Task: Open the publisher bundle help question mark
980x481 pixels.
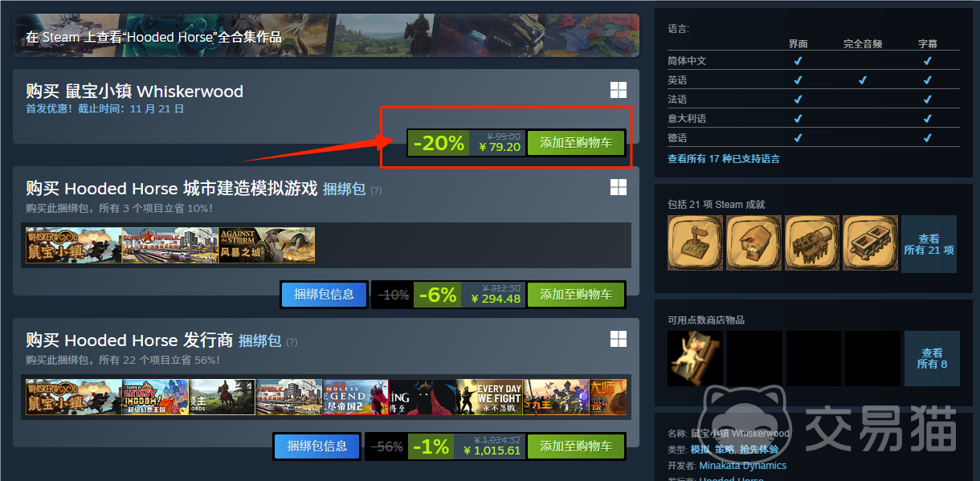Action: (292, 342)
